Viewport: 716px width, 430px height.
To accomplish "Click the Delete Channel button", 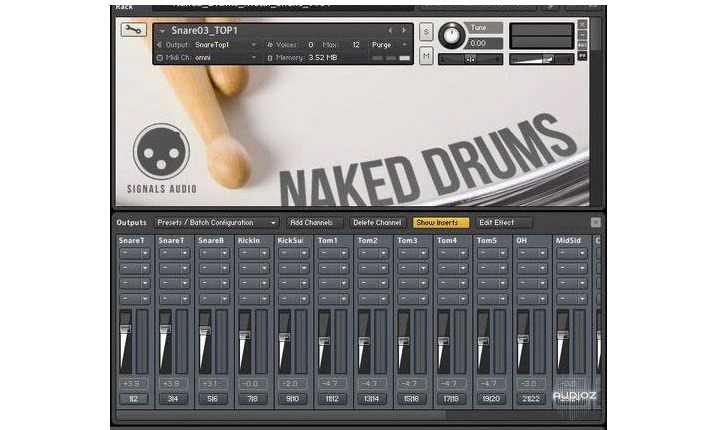I will pos(377,222).
